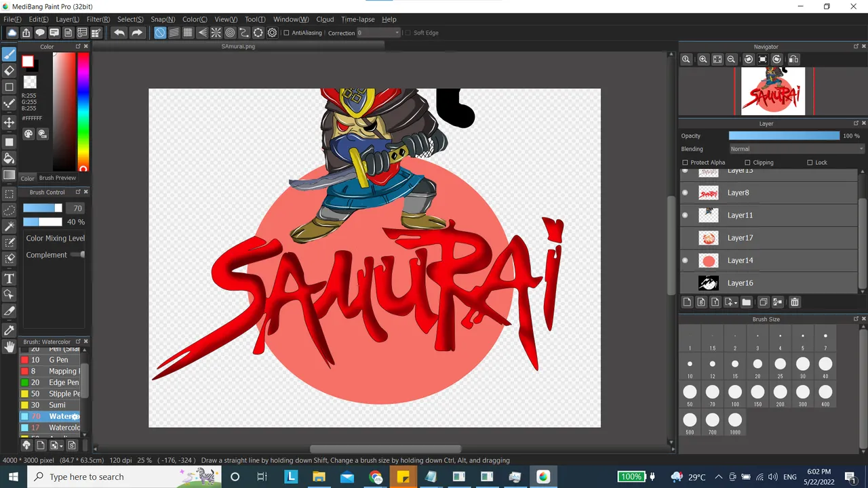Open the Time-lapse menu

tap(357, 19)
